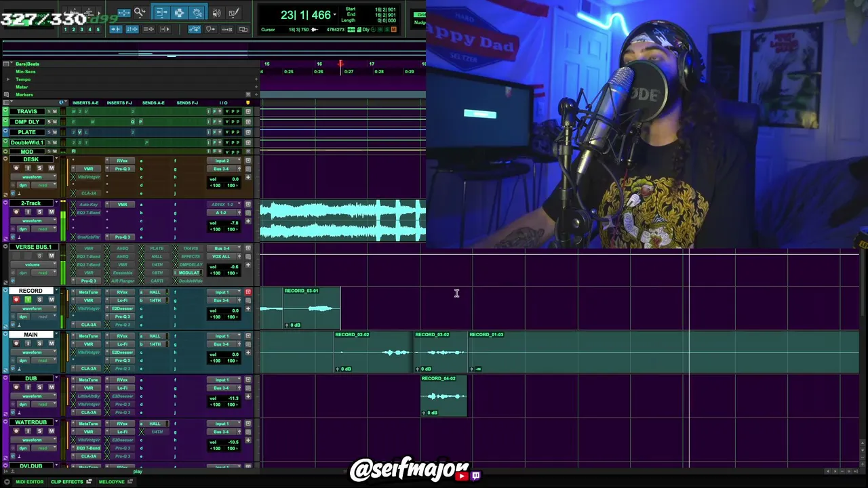Select the Selector tool
This screenshot has width=868, height=488.
pyautogui.click(x=179, y=12)
